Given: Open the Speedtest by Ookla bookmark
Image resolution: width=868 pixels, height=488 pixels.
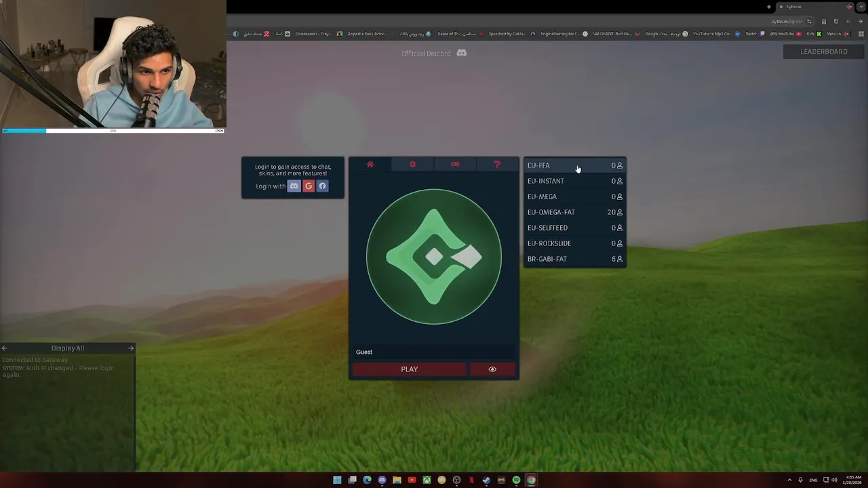Looking at the screenshot, I should pos(512,34).
